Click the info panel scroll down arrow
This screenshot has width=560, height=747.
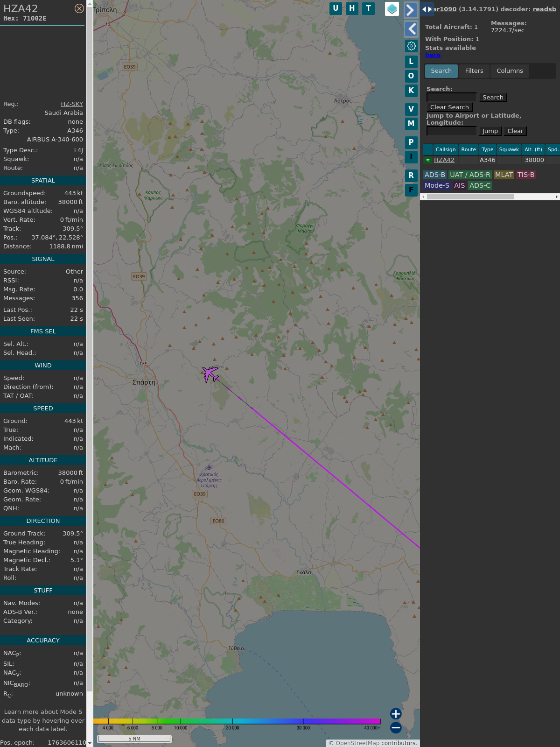click(90, 743)
